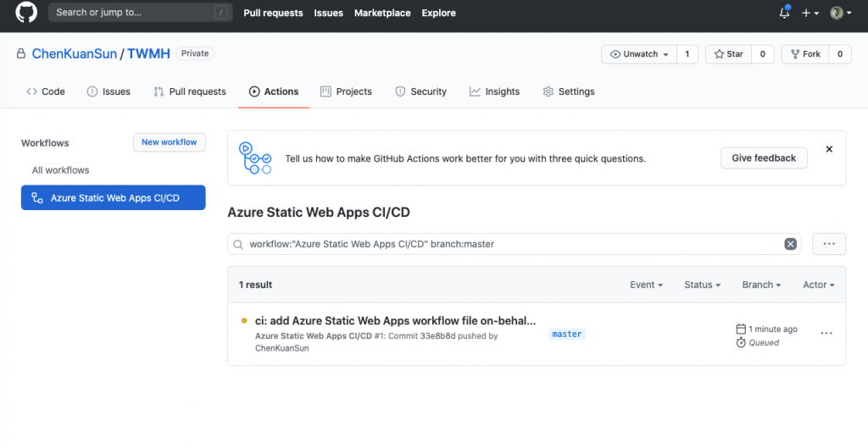Clear the workflow search filter
The width and height of the screenshot is (868, 448).
tap(790, 244)
